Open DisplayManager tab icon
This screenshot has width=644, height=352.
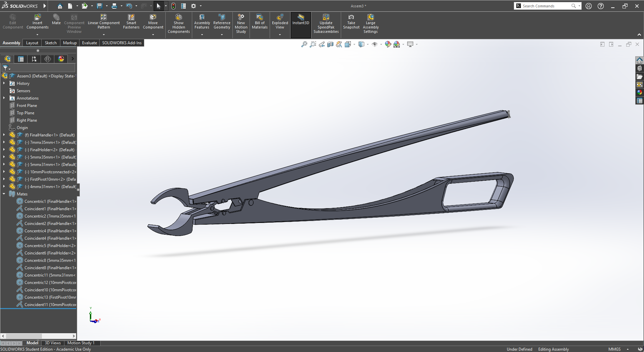61,59
